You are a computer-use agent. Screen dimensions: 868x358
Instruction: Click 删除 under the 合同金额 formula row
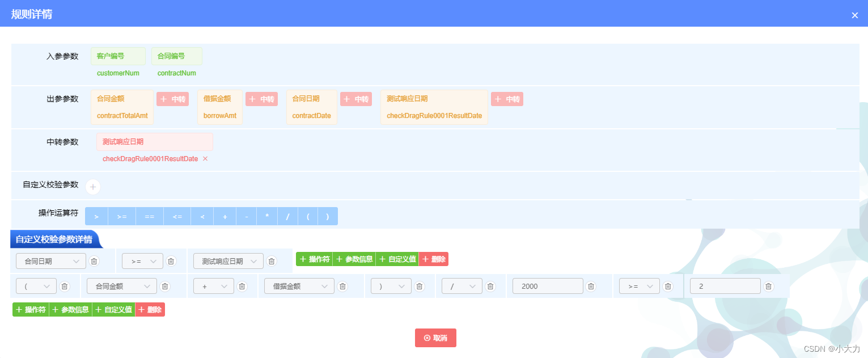coord(150,310)
